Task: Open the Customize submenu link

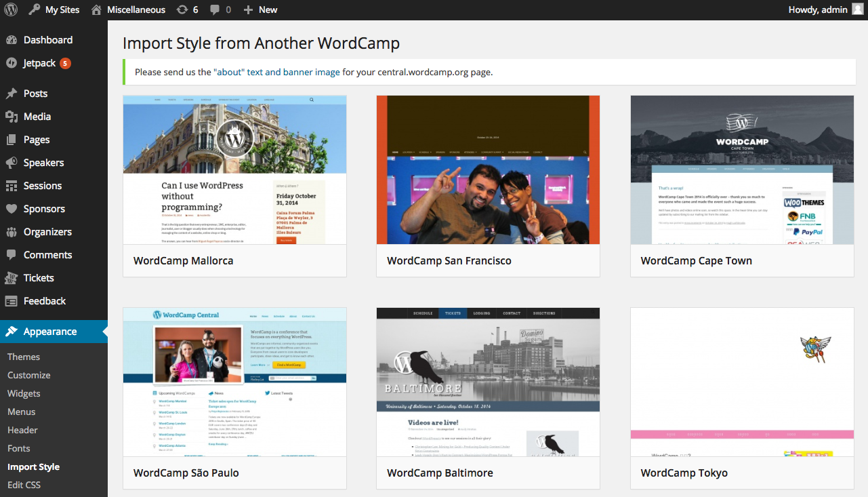Action: pos(29,375)
